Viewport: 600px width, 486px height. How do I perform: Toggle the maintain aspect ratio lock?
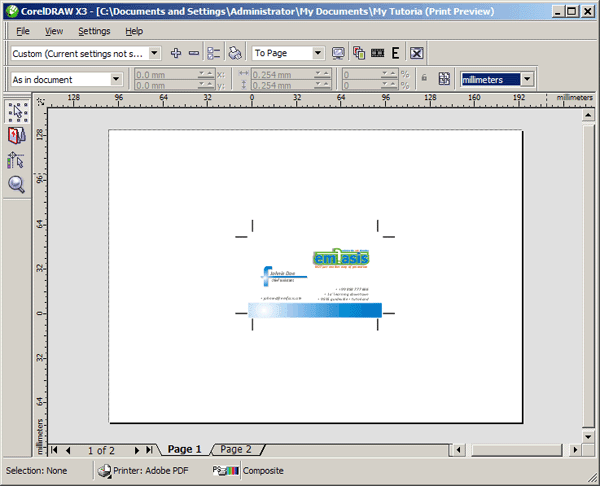424,78
